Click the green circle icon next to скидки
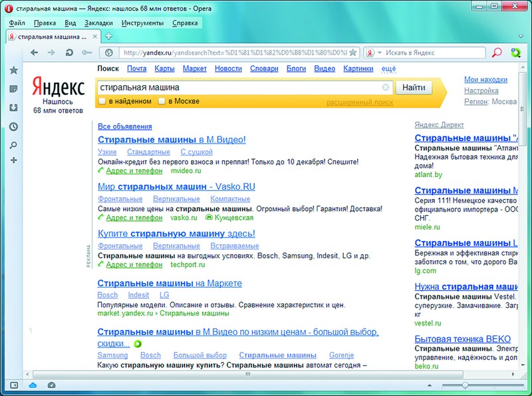This screenshot has width=532, height=396. click(x=138, y=344)
